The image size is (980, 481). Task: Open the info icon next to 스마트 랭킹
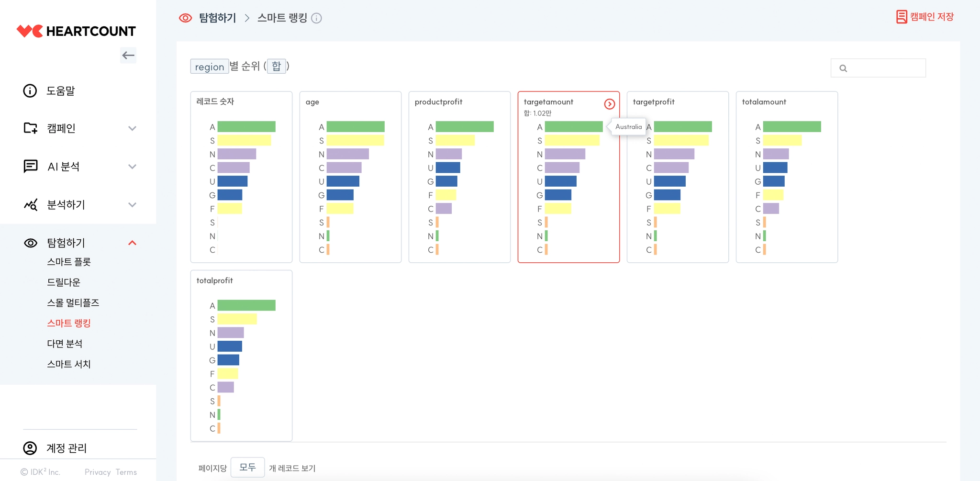[x=316, y=18]
